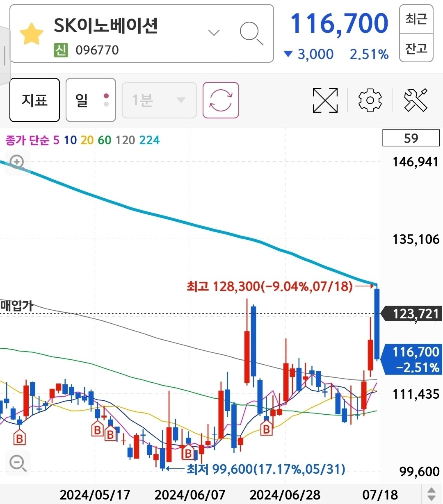Screen dimensions: 443x504
Task: Open the stock selector chevron dropdown
Action: [213, 32]
